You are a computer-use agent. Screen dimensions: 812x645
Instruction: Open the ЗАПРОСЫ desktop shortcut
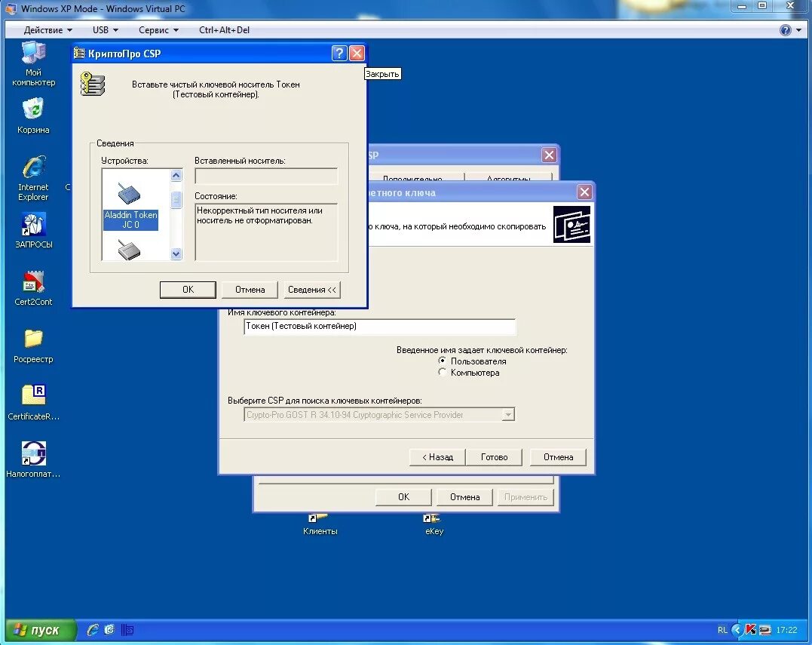click(x=34, y=231)
